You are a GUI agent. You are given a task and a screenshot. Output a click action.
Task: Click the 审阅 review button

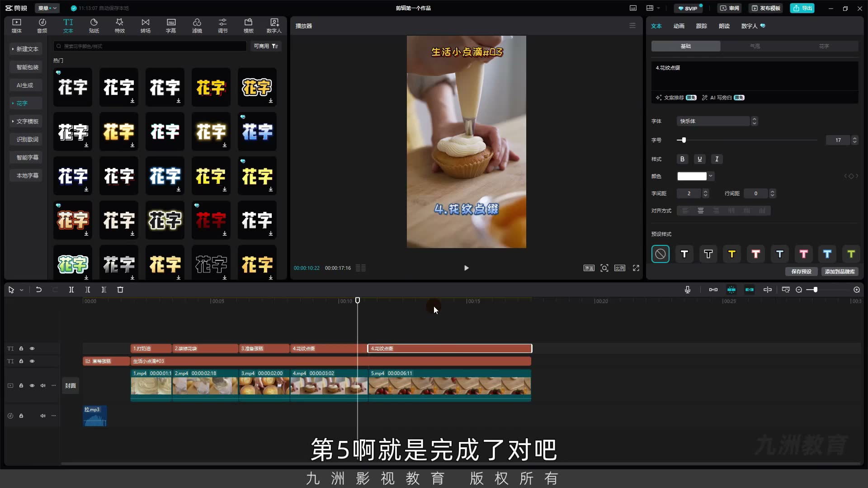coord(730,8)
